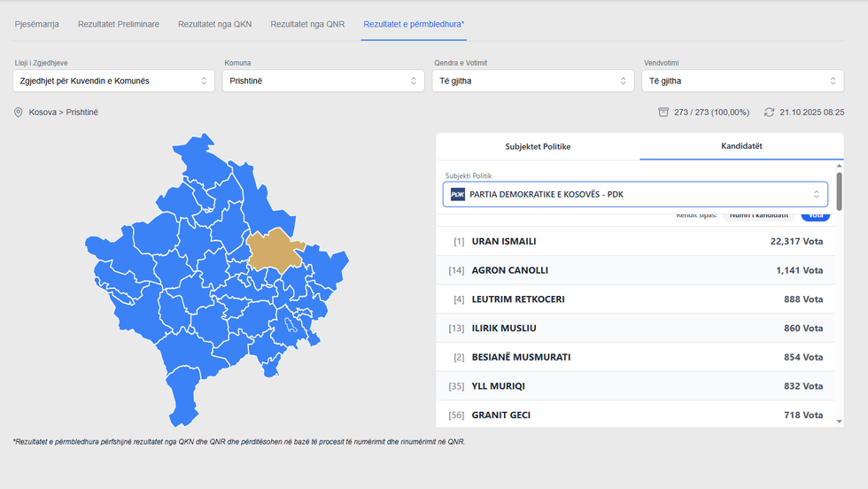Image resolution: width=868 pixels, height=489 pixels.
Task: Click the candidates list scrollbar thumb
Action: coord(839,190)
